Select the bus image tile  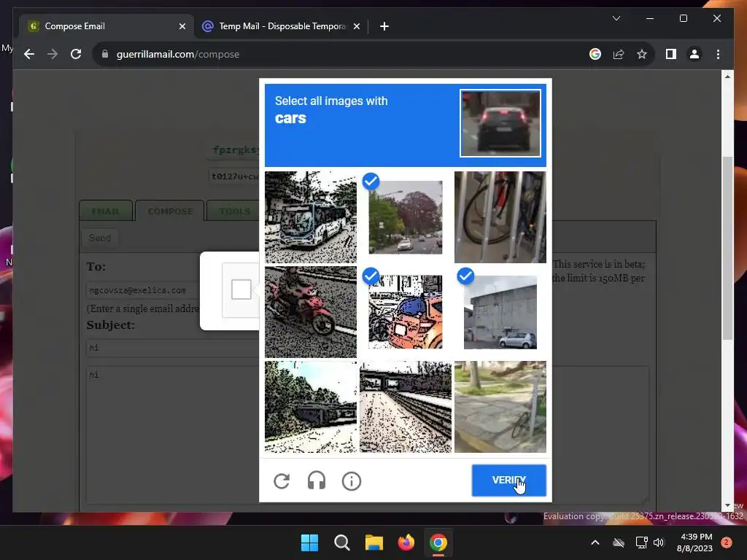(x=311, y=217)
